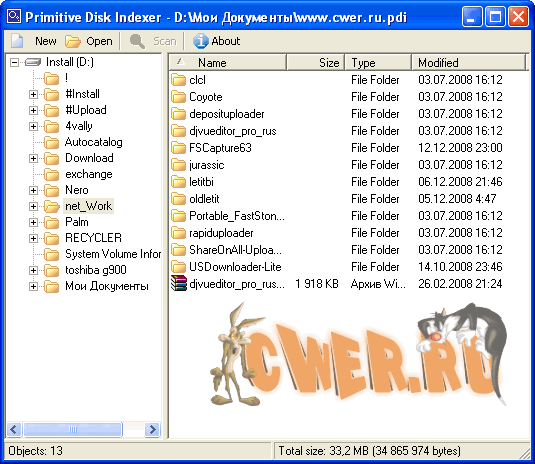
Task: Select the net_Work folder in tree
Action: (x=88, y=206)
